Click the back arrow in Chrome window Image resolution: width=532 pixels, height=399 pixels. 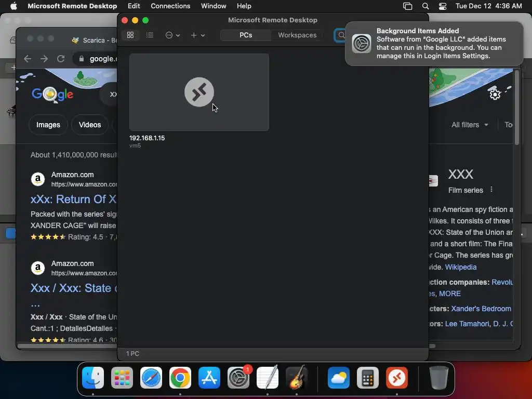tap(28, 59)
